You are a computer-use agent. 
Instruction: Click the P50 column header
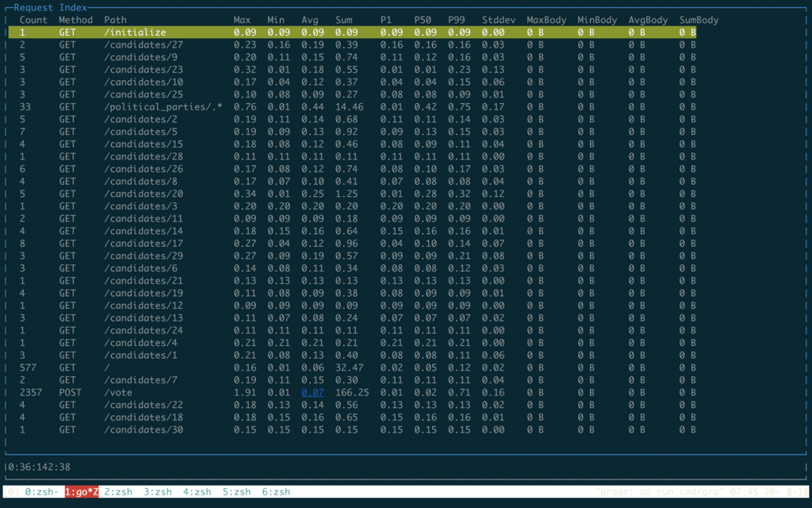pos(423,20)
